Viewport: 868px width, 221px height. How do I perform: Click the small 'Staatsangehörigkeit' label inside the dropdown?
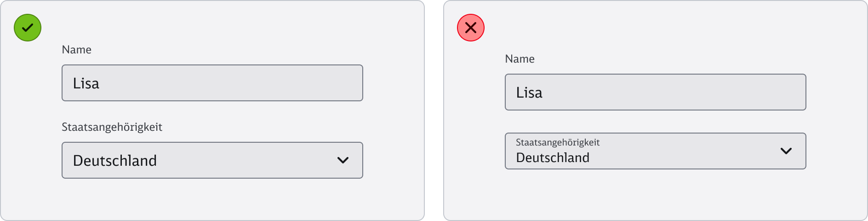pos(558,142)
